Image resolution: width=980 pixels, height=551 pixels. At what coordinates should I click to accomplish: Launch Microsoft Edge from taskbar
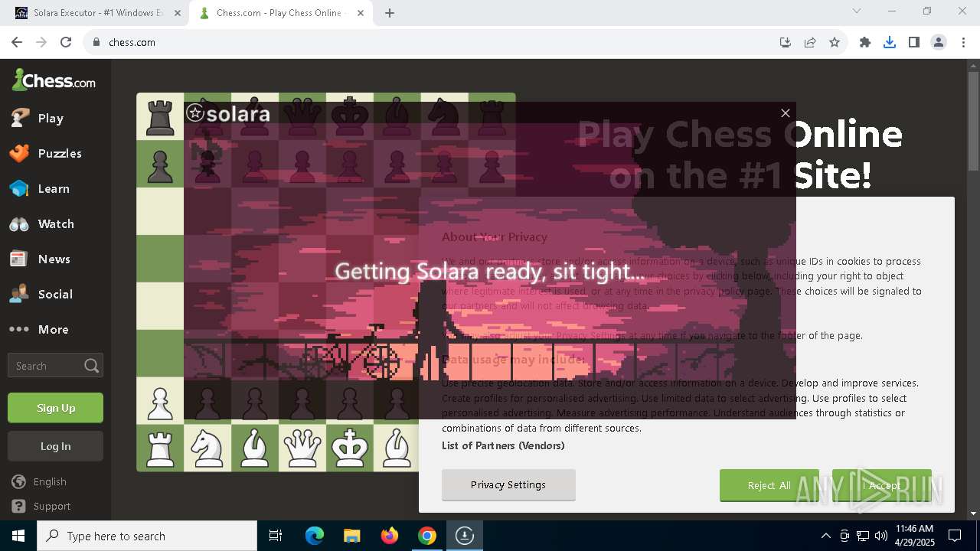coord(315,536)
